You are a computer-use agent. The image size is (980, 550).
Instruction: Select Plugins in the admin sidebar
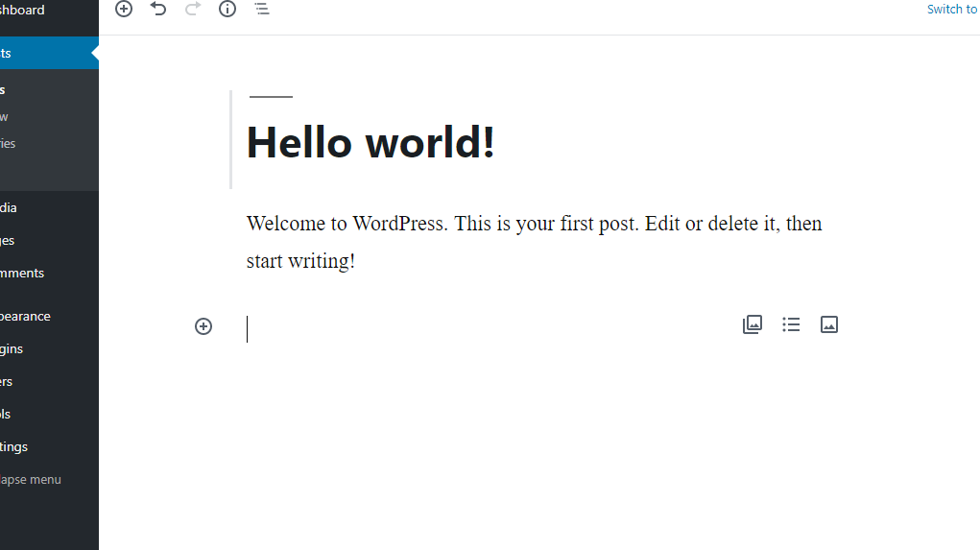tap(13, 349)
